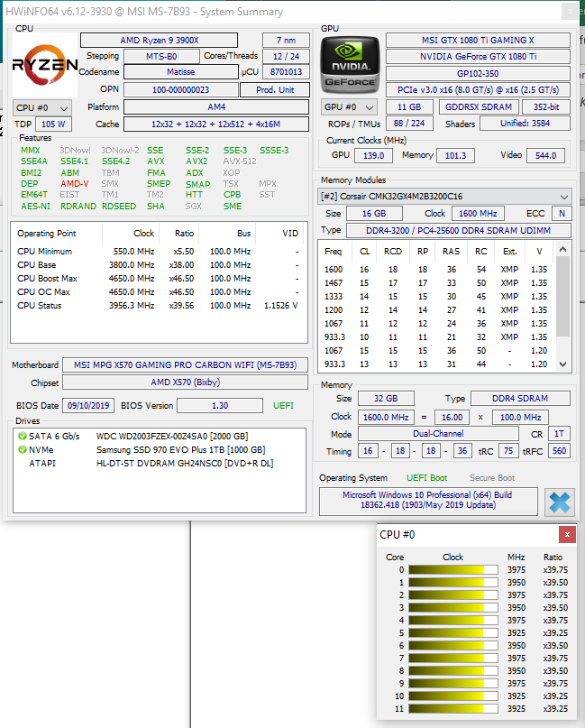Click the NVMe drive green check icon
The image size is (585, 728).
point(23,449)
